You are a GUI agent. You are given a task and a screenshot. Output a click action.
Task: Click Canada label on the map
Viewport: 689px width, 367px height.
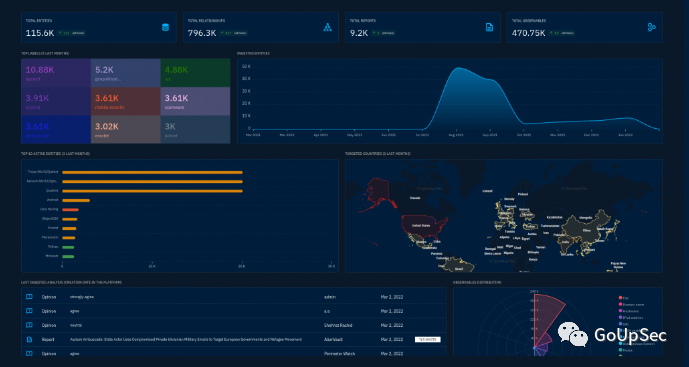point(414,198)
